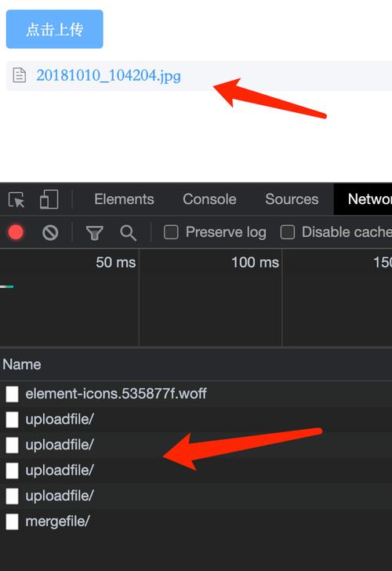The height and width of the screenshot is (571, 392).
Task: Open the Sources tab
Action: (292, 199)
